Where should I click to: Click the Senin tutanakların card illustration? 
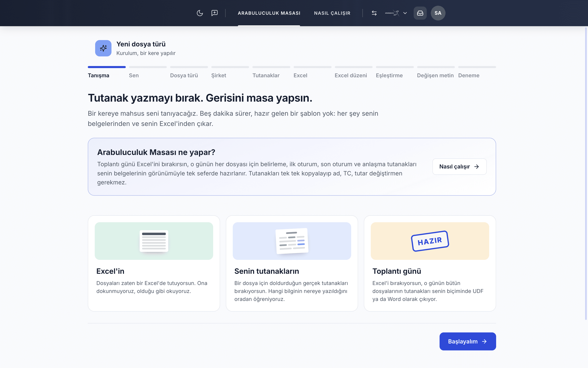click(x=292, y=241)
